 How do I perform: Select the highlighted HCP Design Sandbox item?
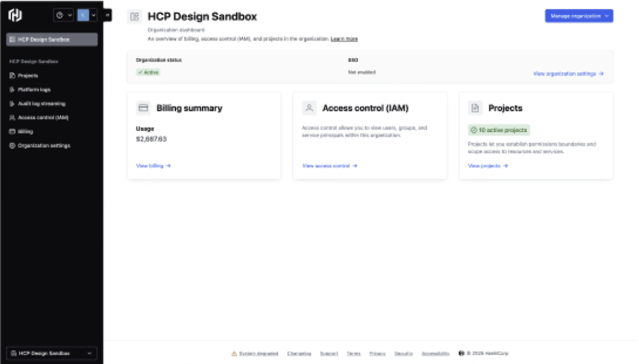52,39
